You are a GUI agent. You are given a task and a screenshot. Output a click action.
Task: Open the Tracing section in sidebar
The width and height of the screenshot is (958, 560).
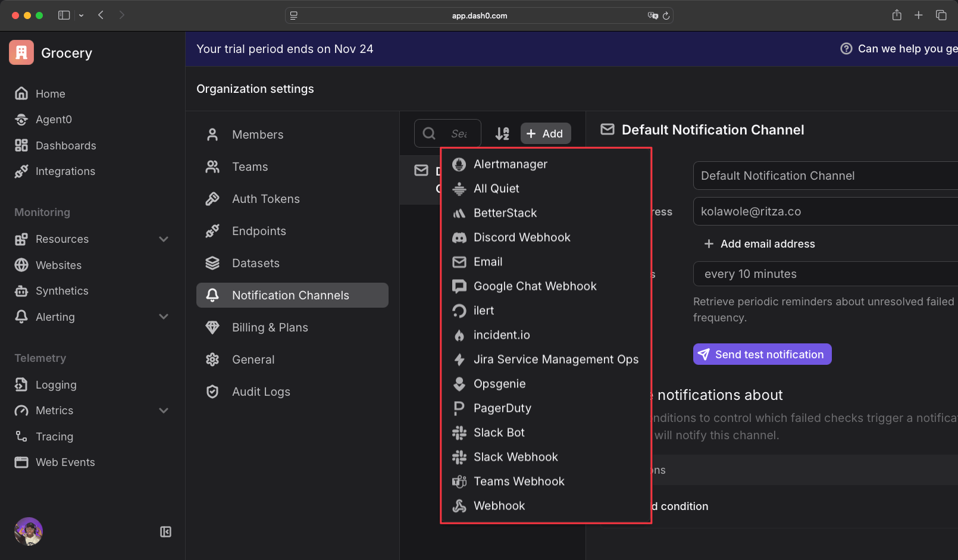(54, 436)
